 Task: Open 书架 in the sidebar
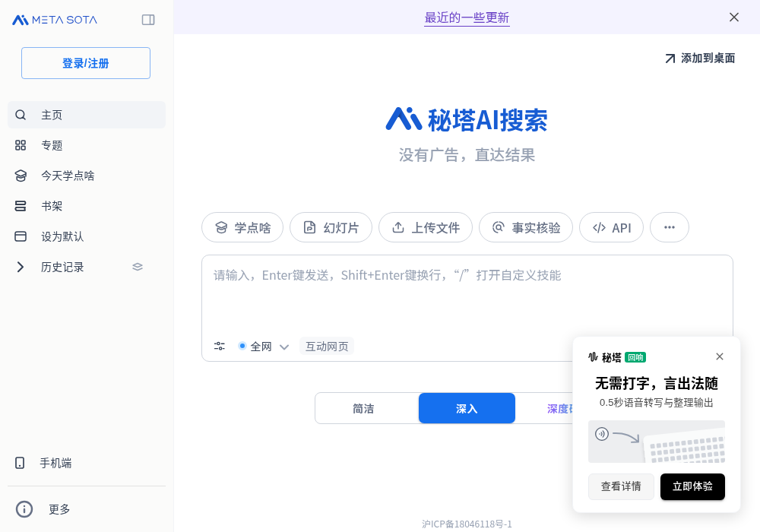(x=87, y=206)
